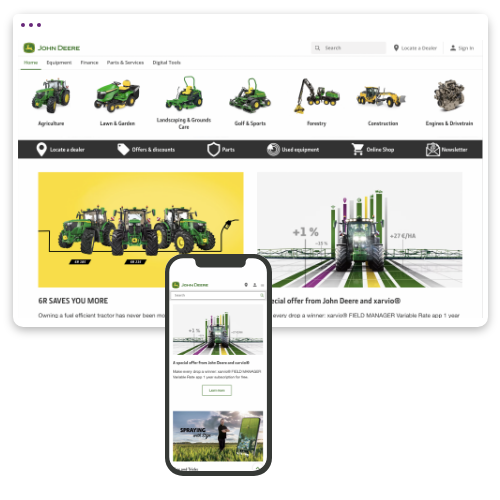Screen dimensions: 500x500
Task: Choose the Engines & Drivetrain engine image
Action: tap(449, 95)
